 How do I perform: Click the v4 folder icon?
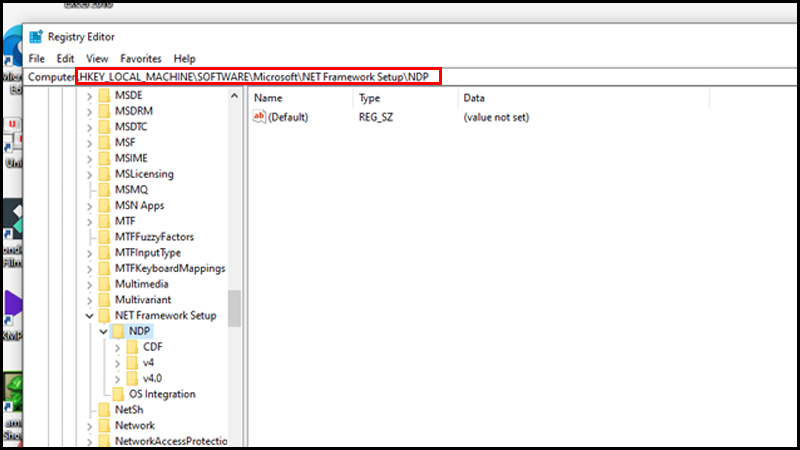tap(132, 363)
